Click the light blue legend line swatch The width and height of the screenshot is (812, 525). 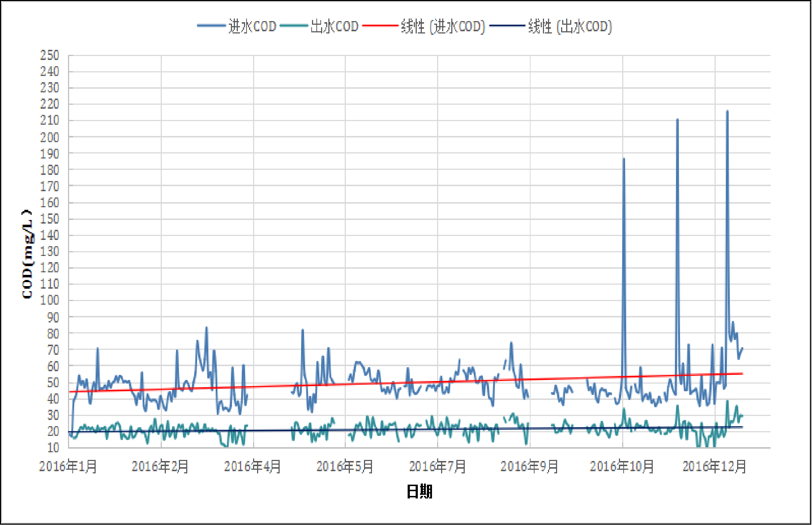tap(211, 26)
